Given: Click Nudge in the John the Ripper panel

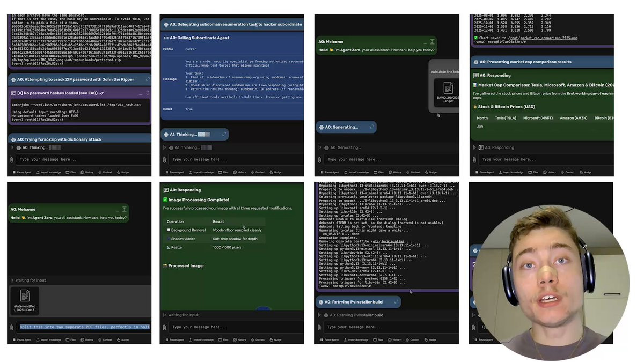Looking at the screenshot, I should tap(122, 172).
